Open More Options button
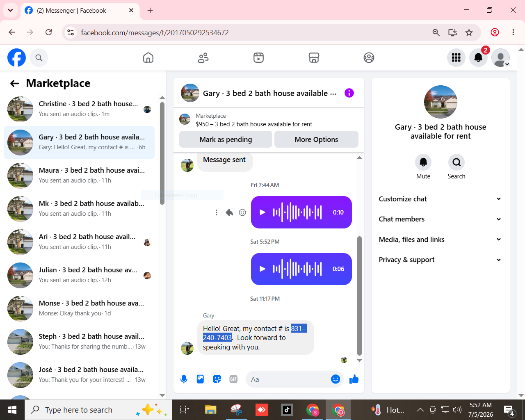525x420 pixels. [x=316, y=139]
